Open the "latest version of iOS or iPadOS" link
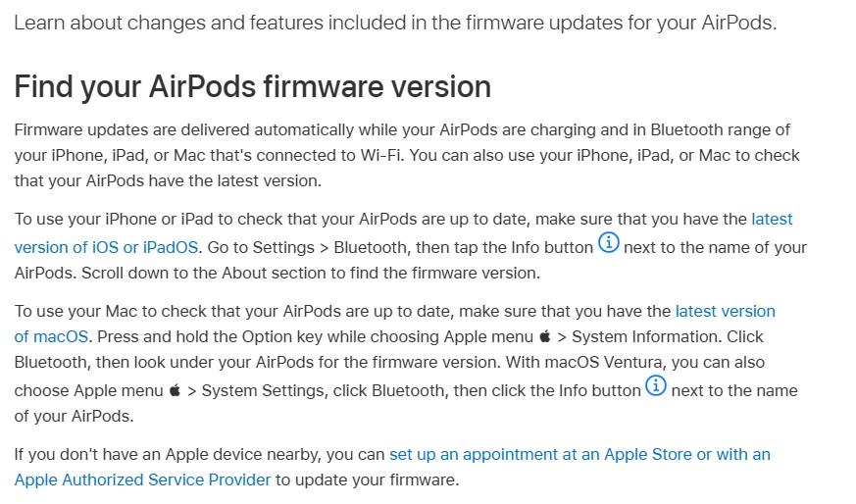The image size is (856, 504). click(x=106, y=246)
